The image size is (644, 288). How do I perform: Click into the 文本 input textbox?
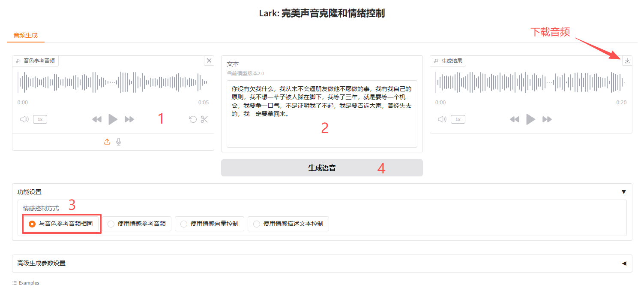(322, 114)
